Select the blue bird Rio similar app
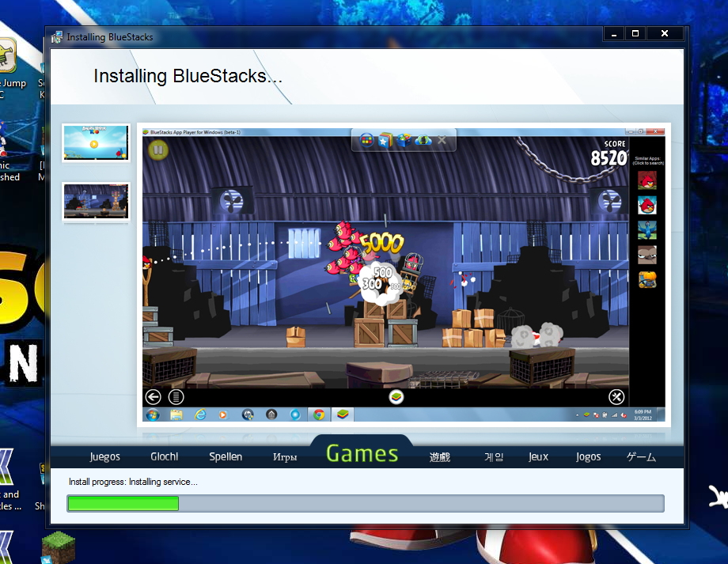 point(646,229)
